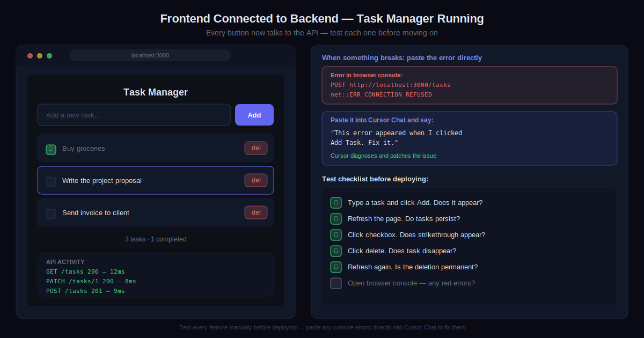Screen dimensions: 644x338
Task: Click the yellow window dot in browser bar
Action: click(40, 56)
